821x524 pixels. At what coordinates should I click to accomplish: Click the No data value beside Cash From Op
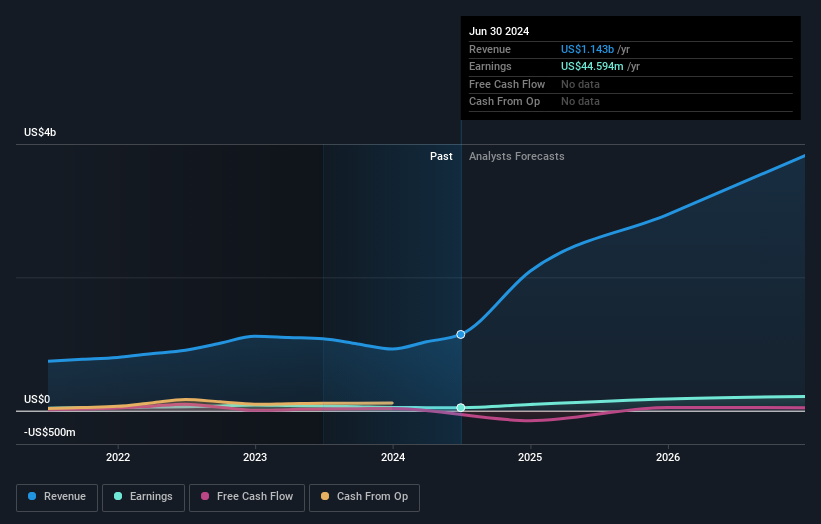pyautogui.click(x=580, y=102)
